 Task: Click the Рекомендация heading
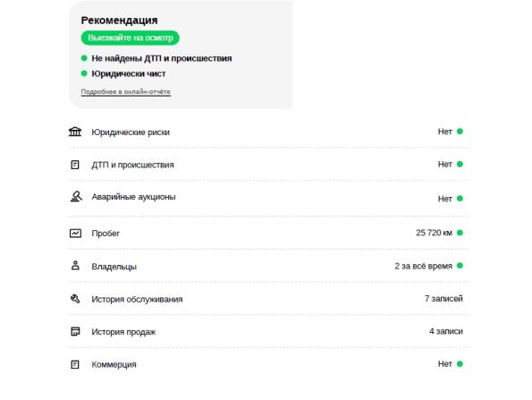pos(119,21)
